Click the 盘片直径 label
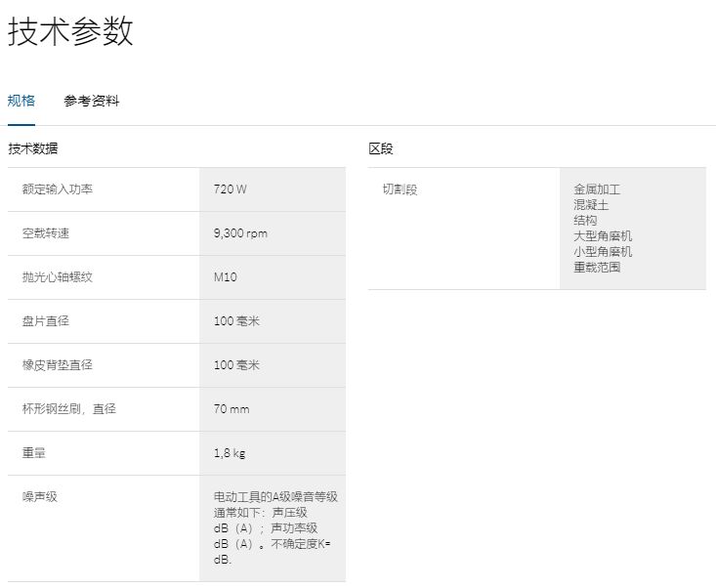Screen dimensions: 716x588 point(46,321)
